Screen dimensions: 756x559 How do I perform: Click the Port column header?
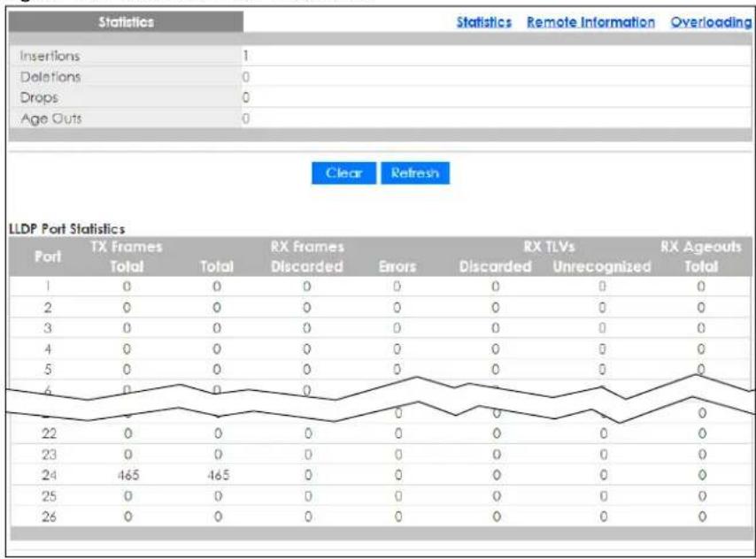[x=48, y=257]
